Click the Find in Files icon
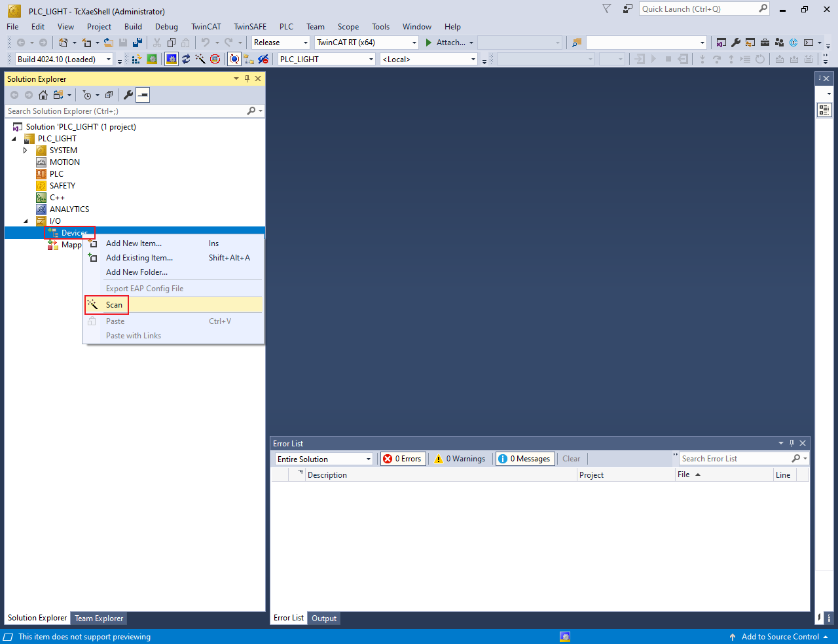This screenshot has width=838, height=644. (x=576, y=43)
